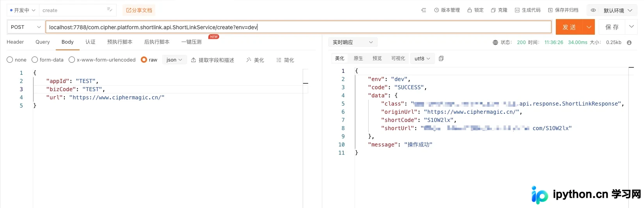Click the 保存 save button

pyautogui.click(x=612, y=27)
